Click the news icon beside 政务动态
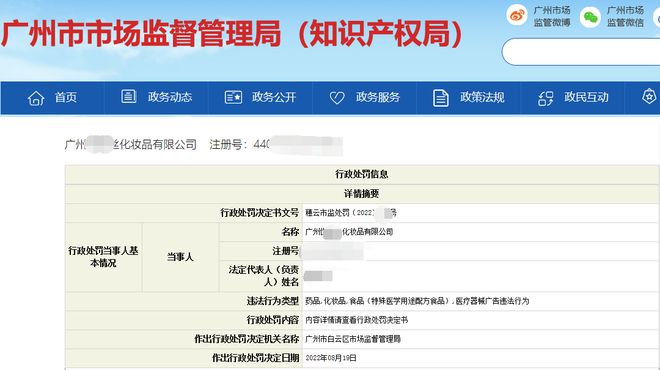This screenshot has width=660, height=370. (x=128, y=96)
